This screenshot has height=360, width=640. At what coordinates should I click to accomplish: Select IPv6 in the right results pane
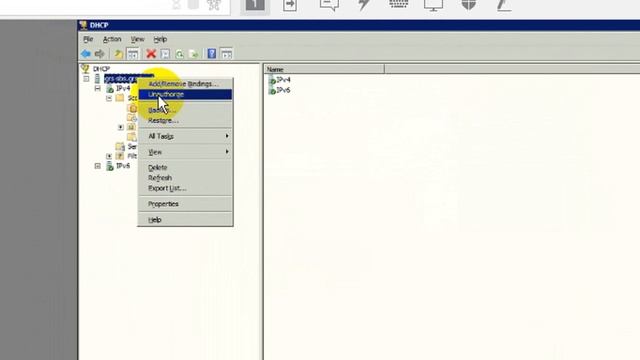coord(283,90)
